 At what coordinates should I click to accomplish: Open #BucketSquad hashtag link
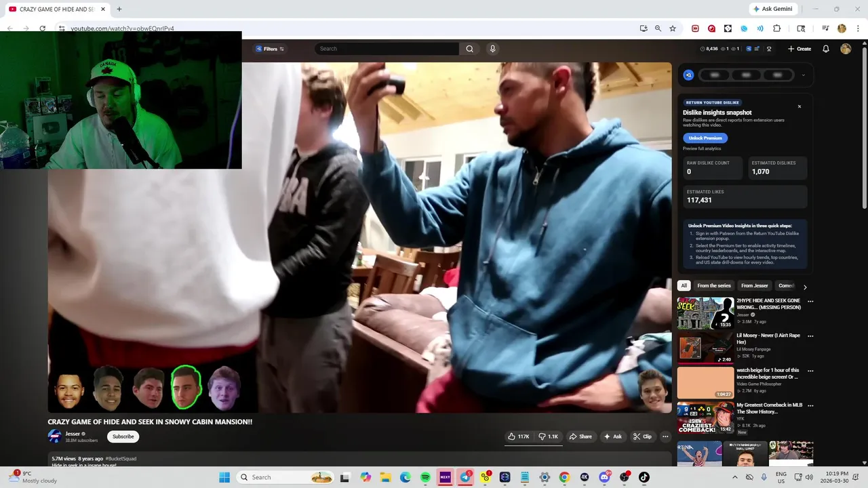[121, 459]
